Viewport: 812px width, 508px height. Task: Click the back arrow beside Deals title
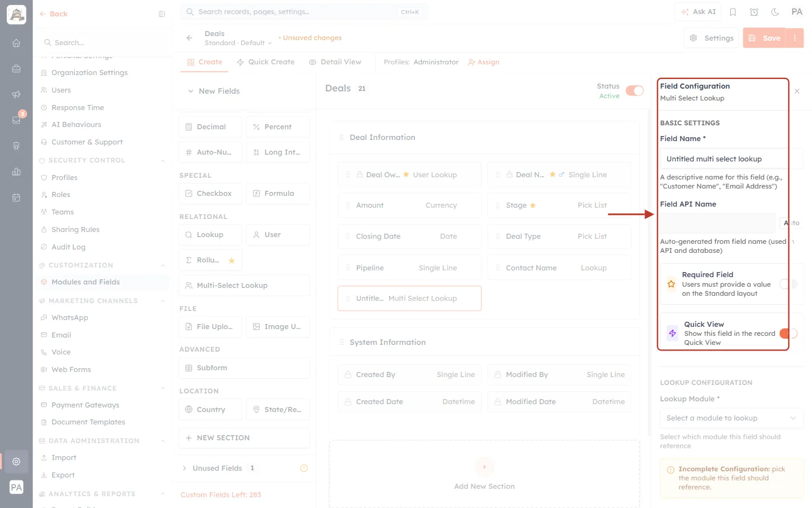189,38
